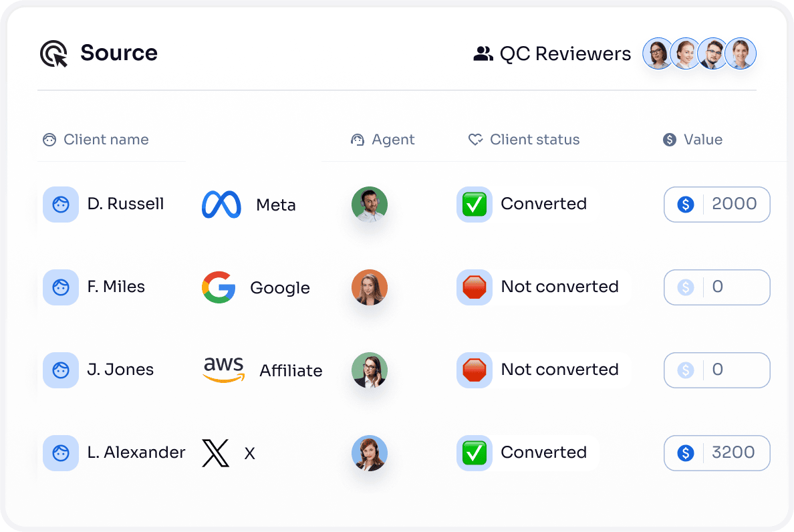Toggle D. Russell's green Converted checkmark
The height and width of the screenshot is (532, 794).
(x=475, y=205)
